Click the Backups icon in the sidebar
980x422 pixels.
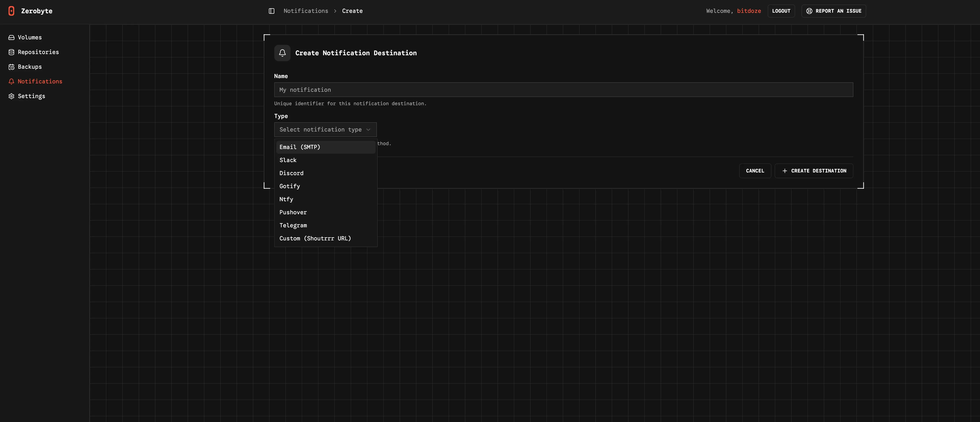click(x=11, y=66)
